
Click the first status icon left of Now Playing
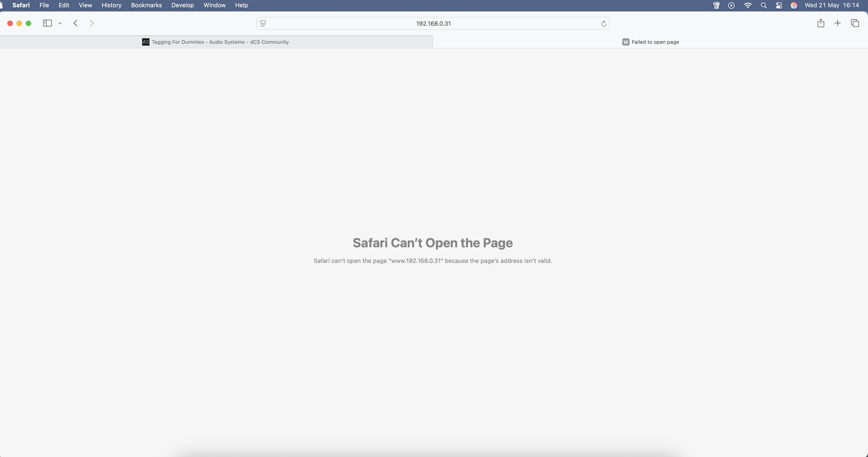[716, 6]
